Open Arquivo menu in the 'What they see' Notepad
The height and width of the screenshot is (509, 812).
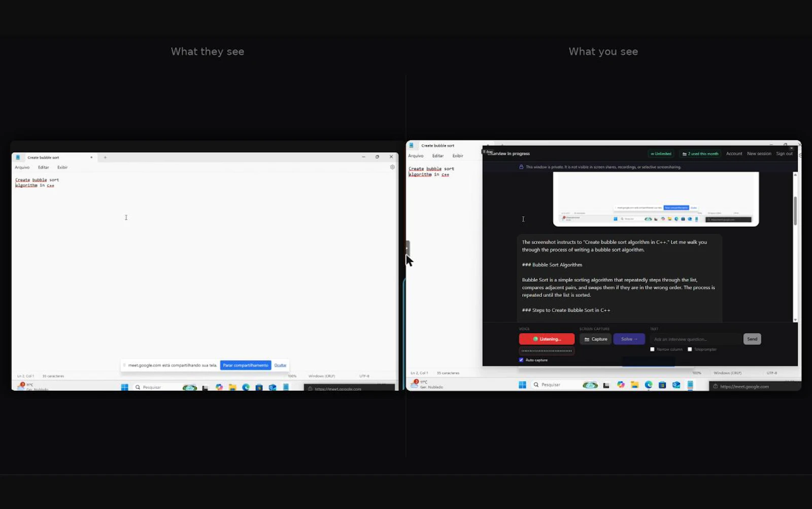22,167
